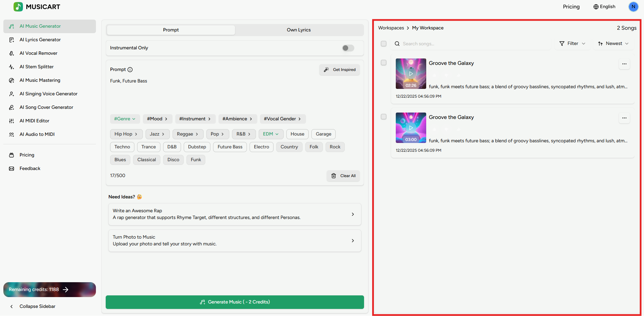Open the AI Stem Splitter tool
Viewport: 644px width, 316px height.
pos(36,67)
